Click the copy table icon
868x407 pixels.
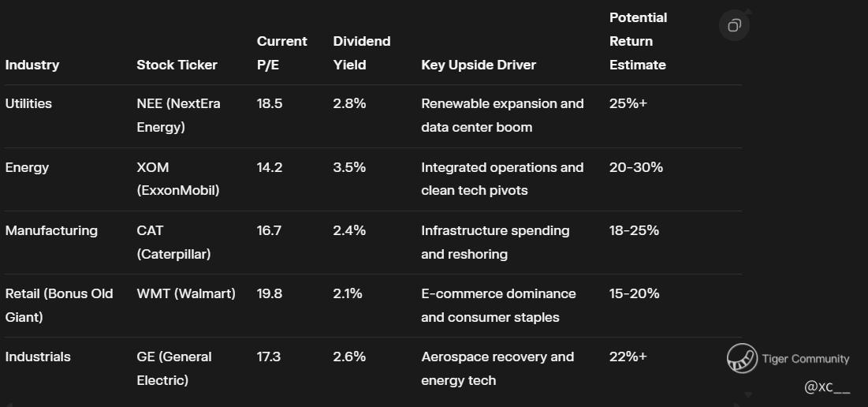click(734, 26)
